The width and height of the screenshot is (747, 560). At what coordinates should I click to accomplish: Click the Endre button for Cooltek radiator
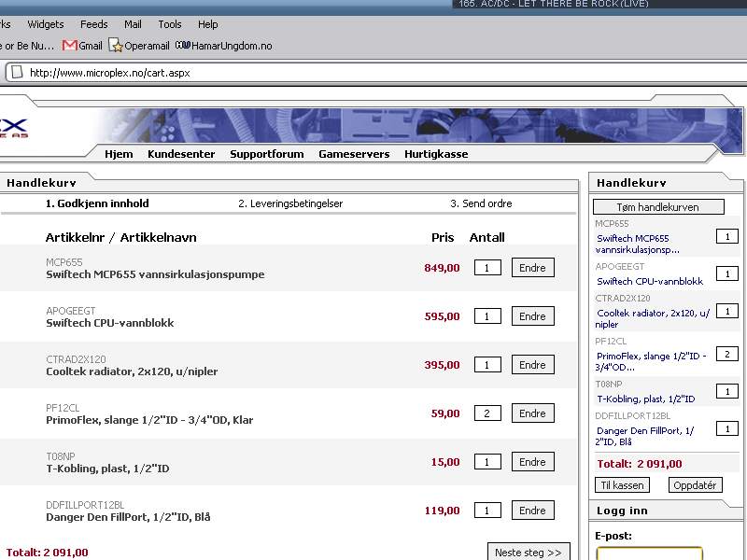pyautogui.click(x=532, y=365)
